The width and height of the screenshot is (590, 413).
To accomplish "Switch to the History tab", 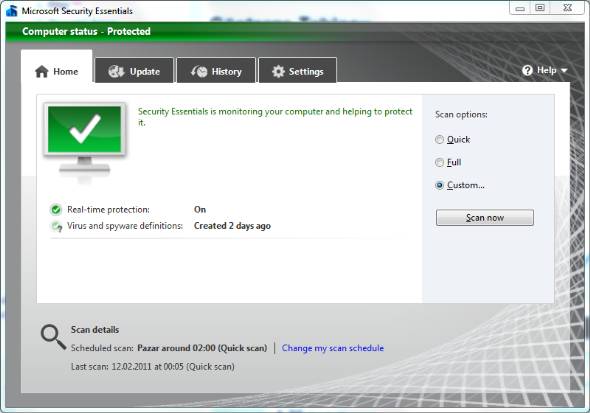I will pyautogui.click(x=216, y=70).
